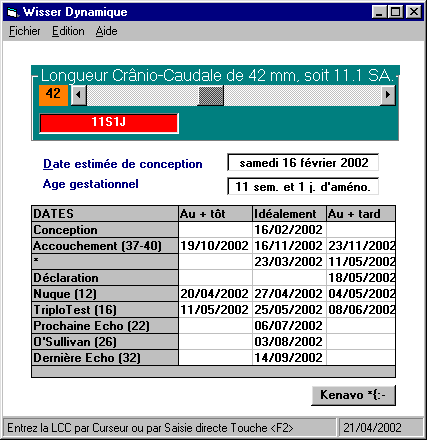Click the scrollbar right arrow to increase LCC
The image size is (427, 440).
tap(388, 95)
